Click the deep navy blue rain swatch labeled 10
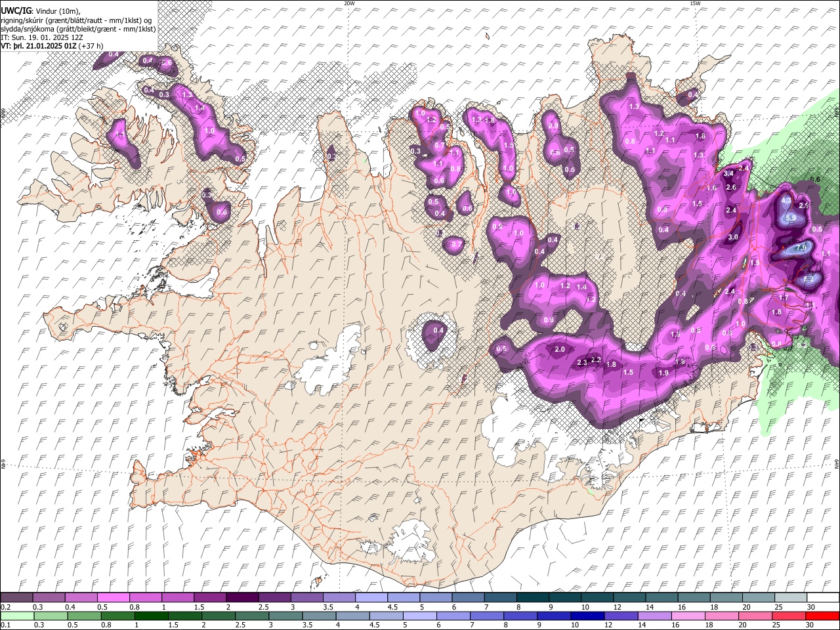 coord(587,616)
